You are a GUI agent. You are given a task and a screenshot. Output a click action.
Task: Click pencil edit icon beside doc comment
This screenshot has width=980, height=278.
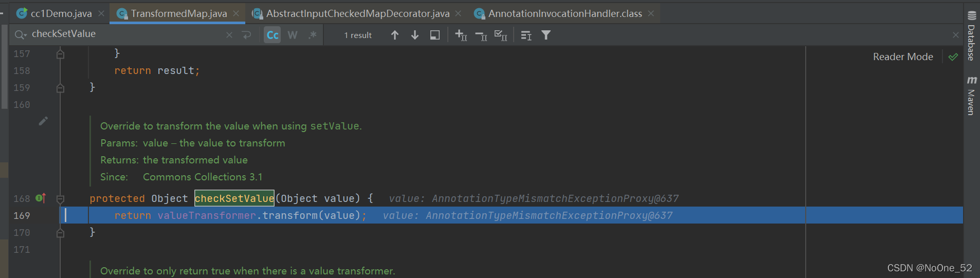coord(43,121)
